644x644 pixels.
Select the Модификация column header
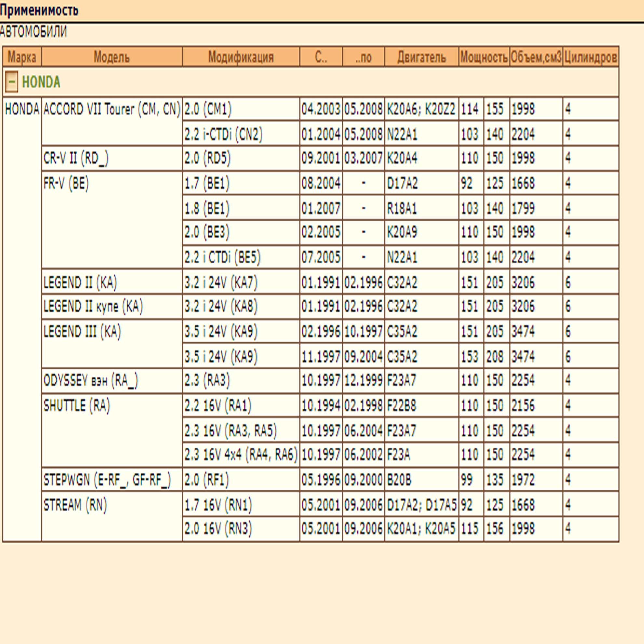coord(241,57)
